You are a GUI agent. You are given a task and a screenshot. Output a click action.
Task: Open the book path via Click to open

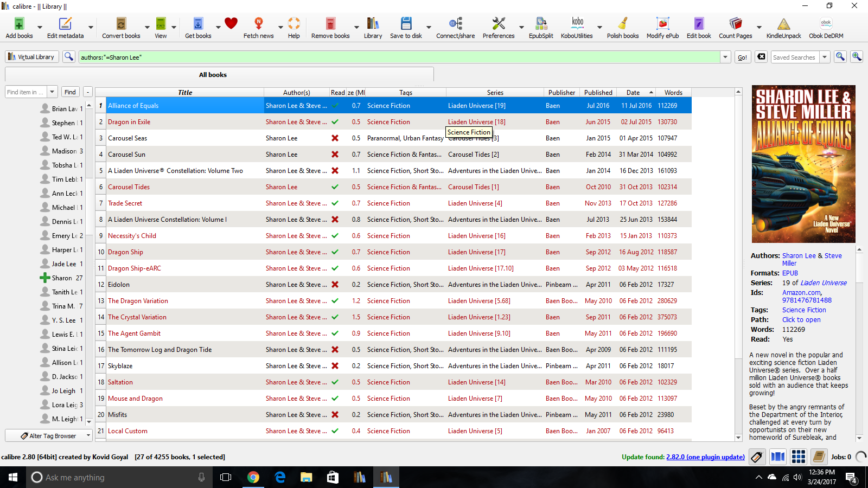801,320
